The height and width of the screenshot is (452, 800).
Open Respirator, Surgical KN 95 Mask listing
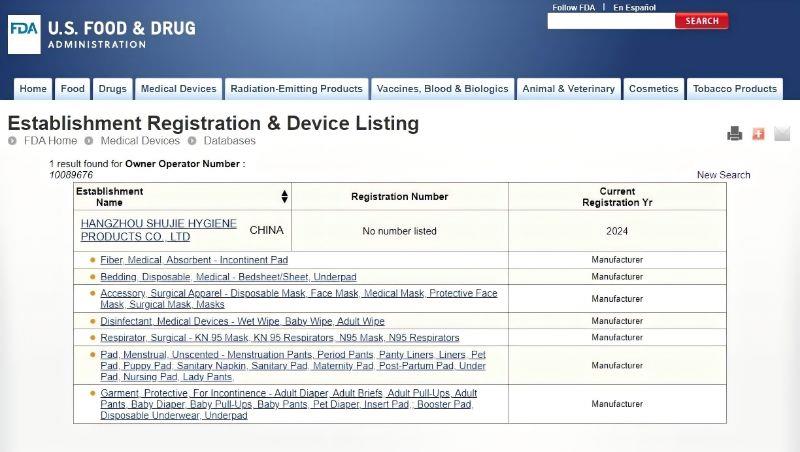tap(280, 338)
